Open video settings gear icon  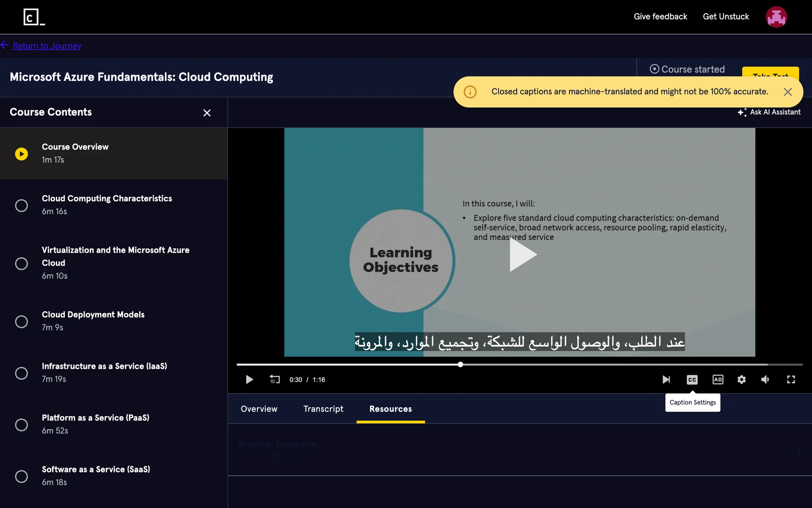click(741, 379)
